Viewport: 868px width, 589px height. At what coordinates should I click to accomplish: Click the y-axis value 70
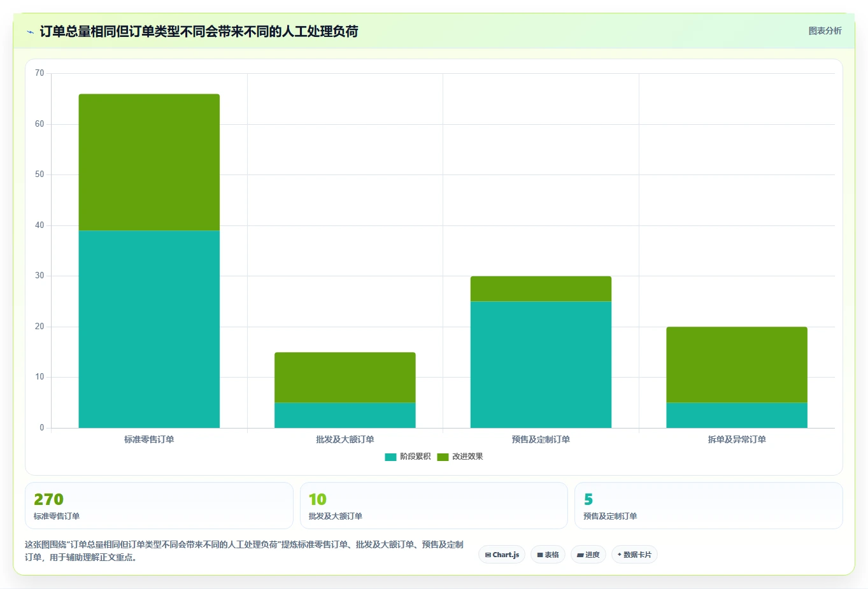[39, 73]
